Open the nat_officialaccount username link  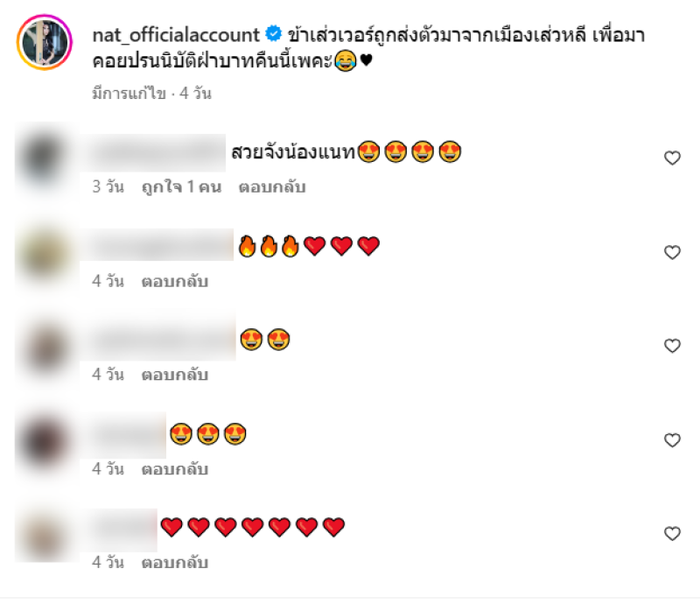[x=176, y=35]
